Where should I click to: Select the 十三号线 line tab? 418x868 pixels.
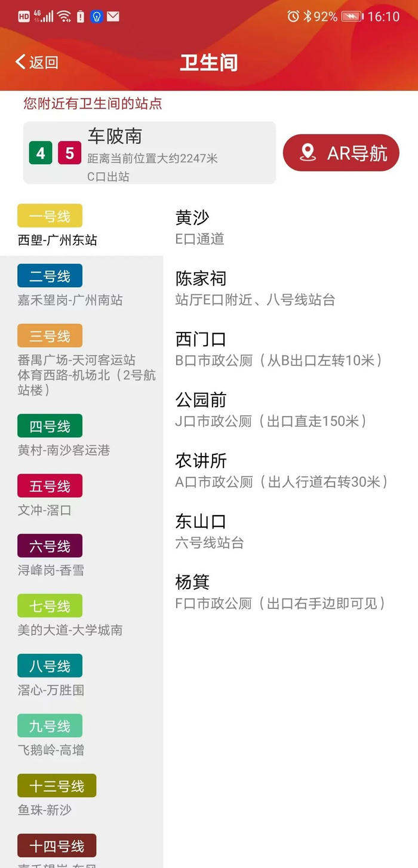point(57,786)
